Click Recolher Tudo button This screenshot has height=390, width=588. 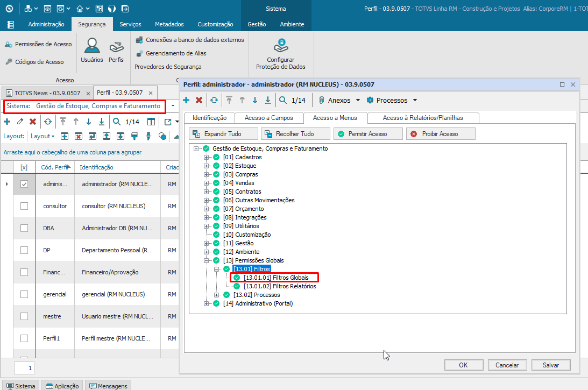tap(295, 134)
